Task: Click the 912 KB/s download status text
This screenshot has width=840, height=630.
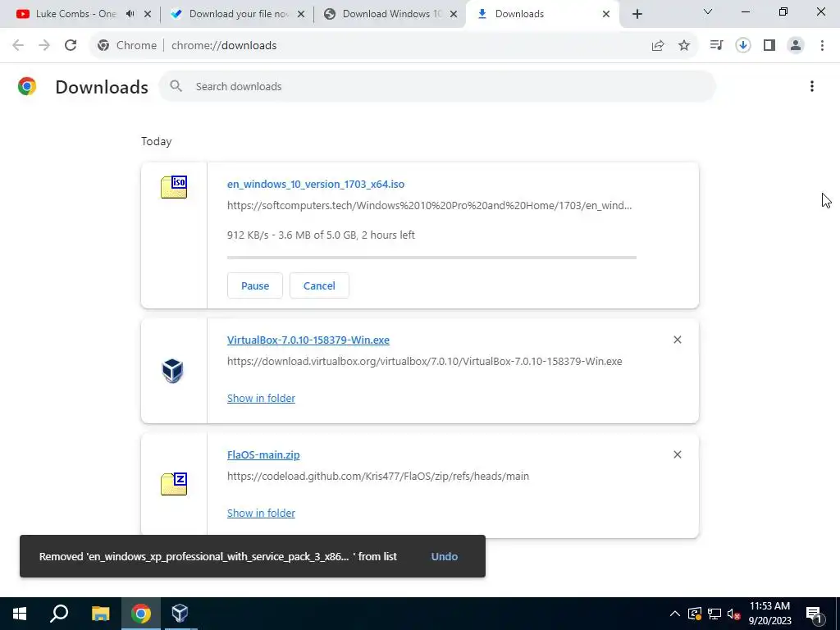Action: point(321,235)
